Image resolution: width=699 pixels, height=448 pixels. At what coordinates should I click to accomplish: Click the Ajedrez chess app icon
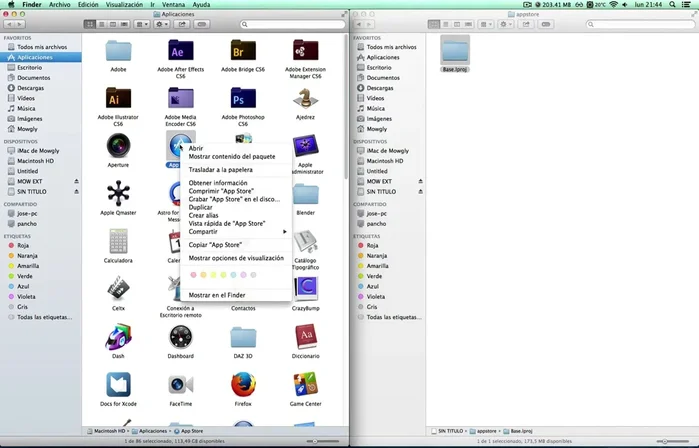point(305,98)
